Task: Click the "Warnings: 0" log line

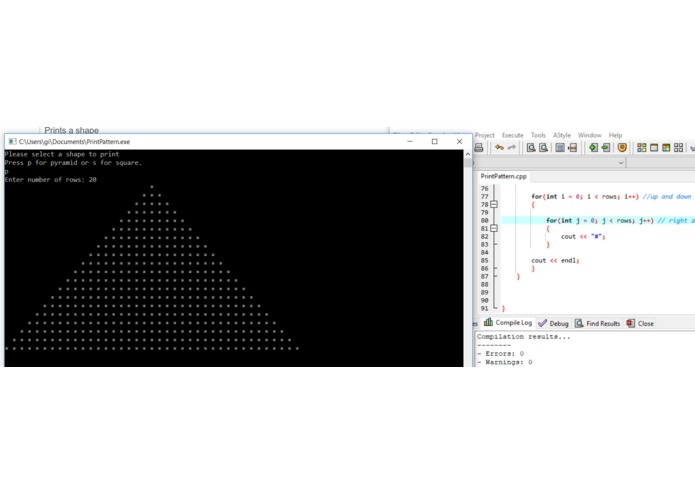Action: coord(504,362)
